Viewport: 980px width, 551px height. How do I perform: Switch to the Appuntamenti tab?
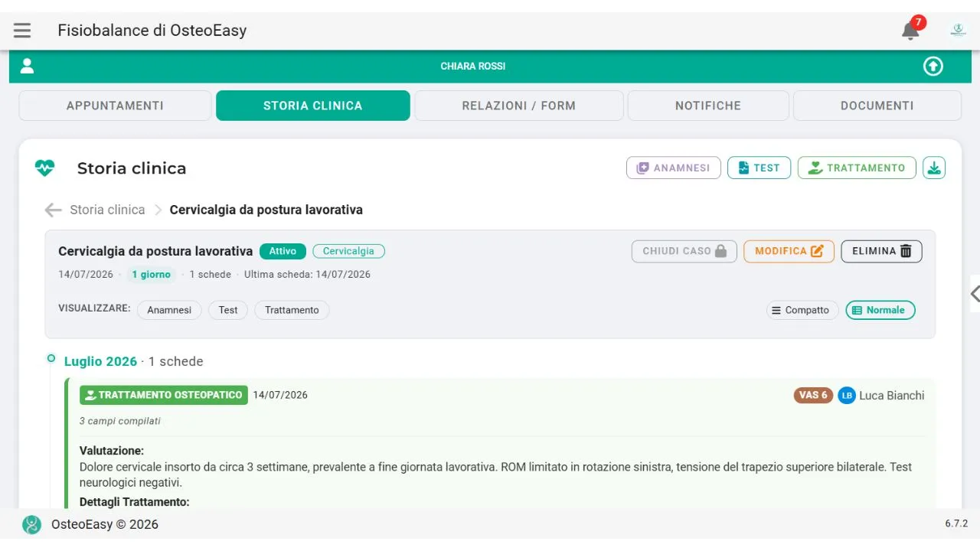(x=115, y=106)
